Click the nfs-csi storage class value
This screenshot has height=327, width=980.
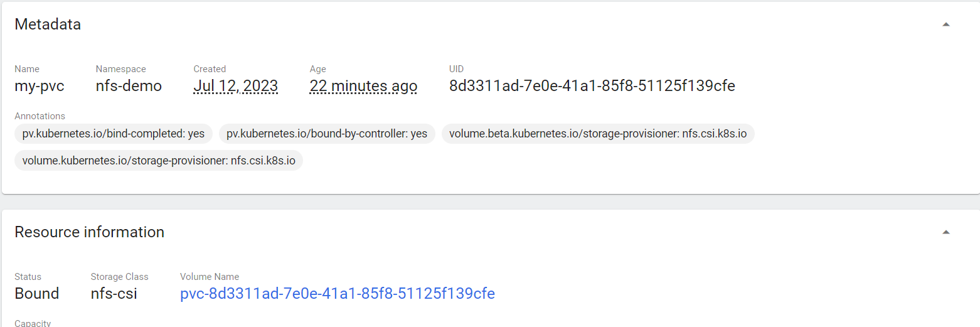(x=114, y=294)
